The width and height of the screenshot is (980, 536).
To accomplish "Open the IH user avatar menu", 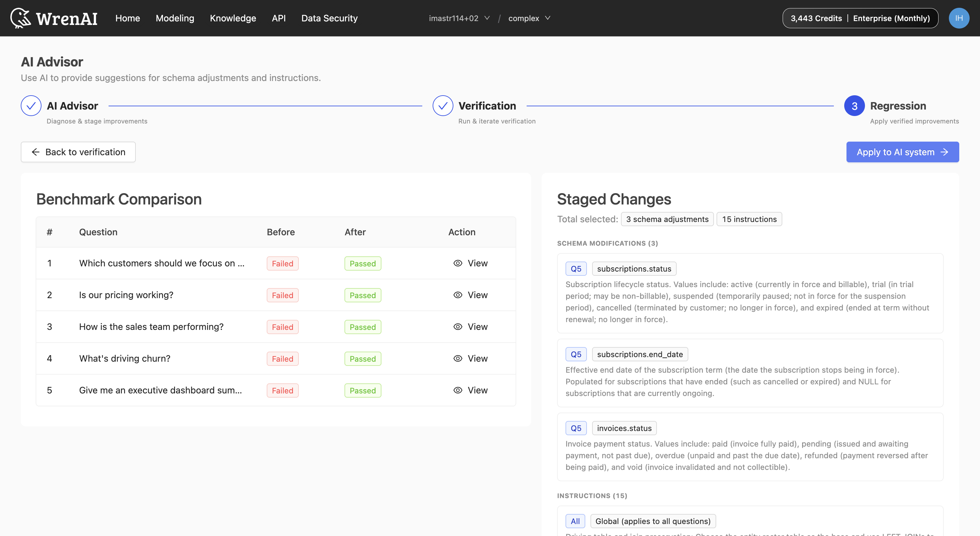I will (x=959, y=18).
